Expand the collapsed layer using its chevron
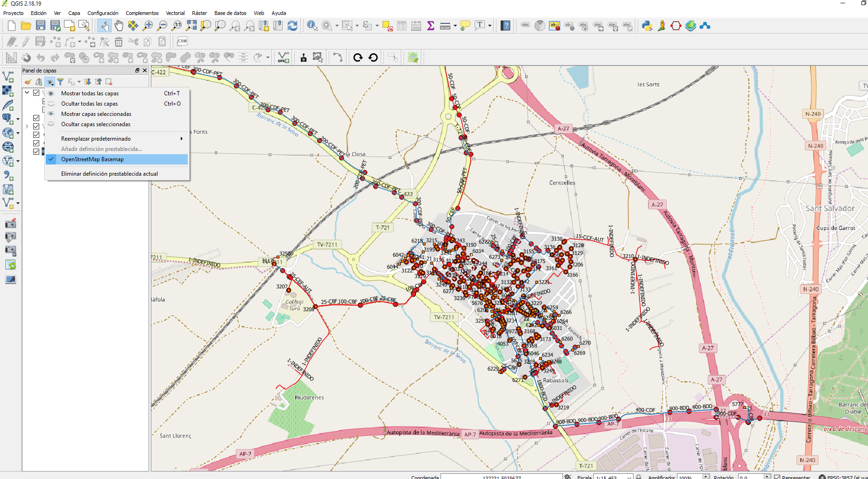This screenshot has height=479, width=868. (27, 126)
